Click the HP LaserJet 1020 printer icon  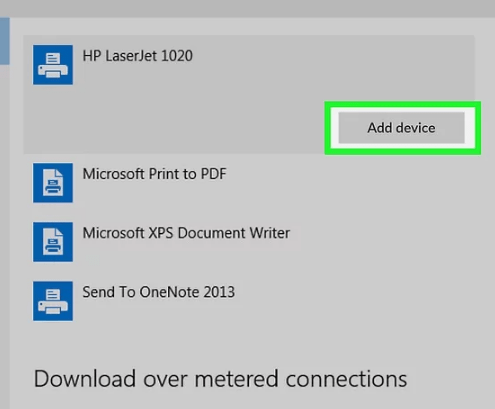53,65
